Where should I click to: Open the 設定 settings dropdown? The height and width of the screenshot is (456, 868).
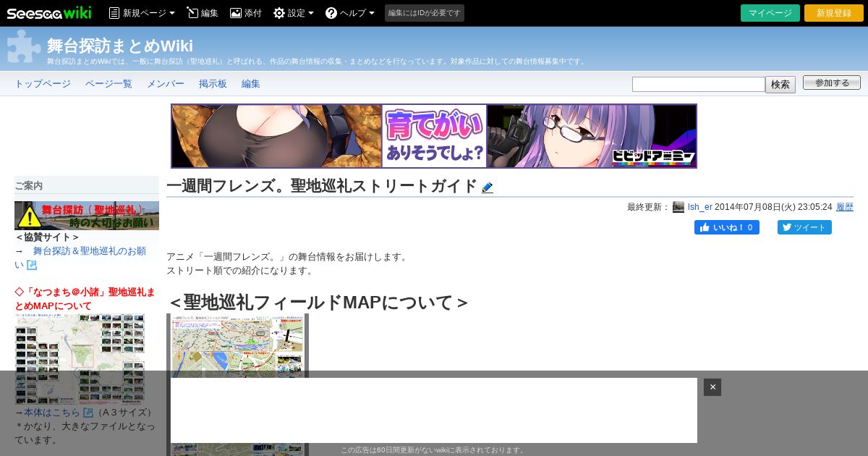click(294, 13)
